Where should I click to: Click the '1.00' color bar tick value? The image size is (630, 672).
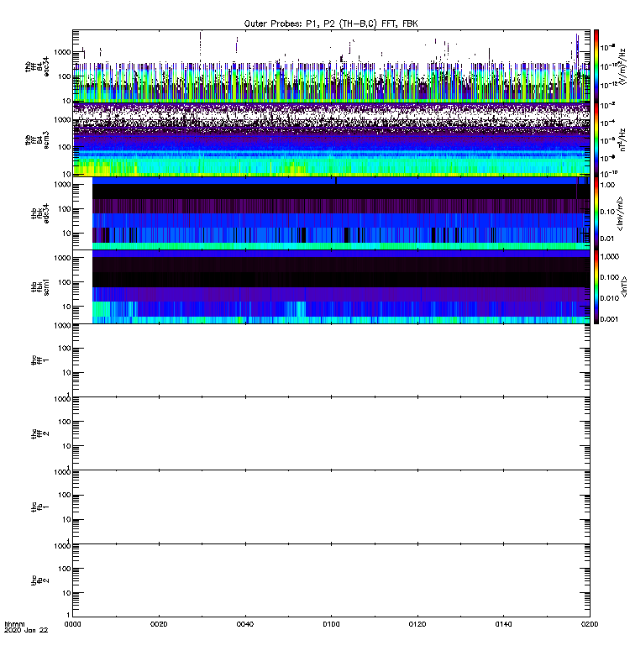click(607, 185)
